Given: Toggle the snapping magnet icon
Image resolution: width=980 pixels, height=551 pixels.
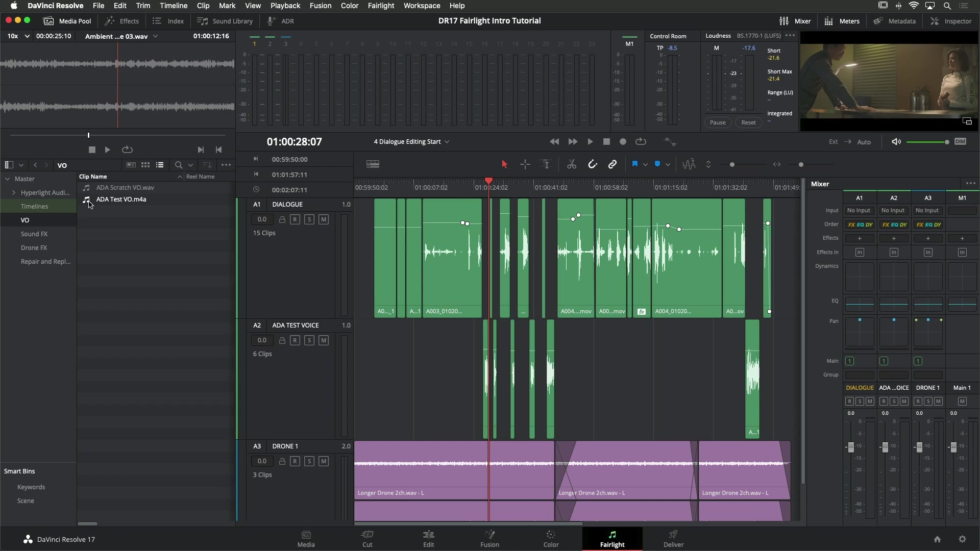Looking at the screenshot, I should [592, 164].
